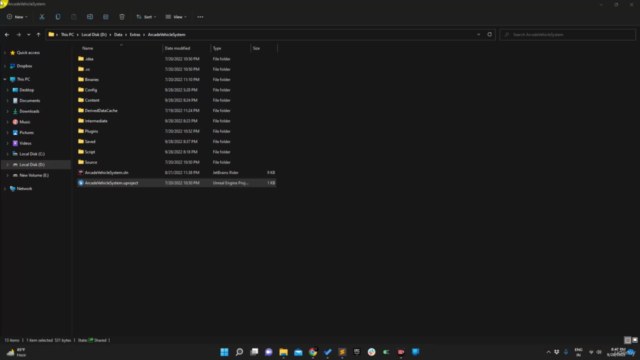The image size is (640, 360).
Task: Open the New dropdown button
Action: [17, 17]
